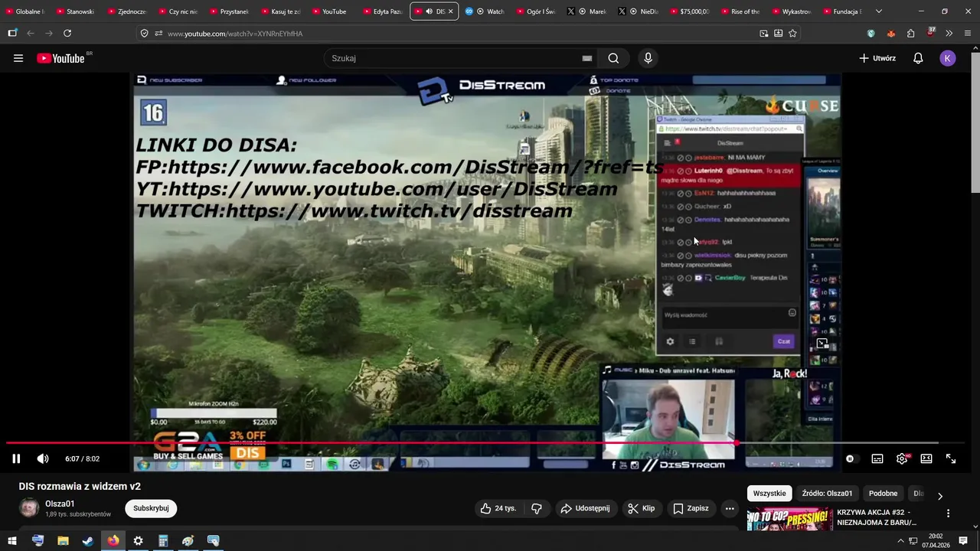Image resolution: width=980 pixels, height=551 pixels.
Task: Open KRZYWA AKCJA #32 video thumbnail
Action: point(789,519)
